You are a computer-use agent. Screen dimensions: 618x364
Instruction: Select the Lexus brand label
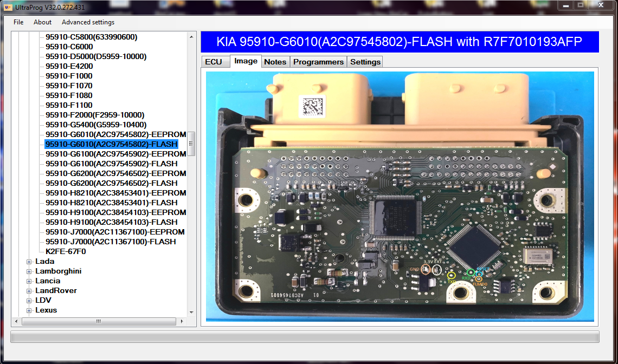point(46,310)
